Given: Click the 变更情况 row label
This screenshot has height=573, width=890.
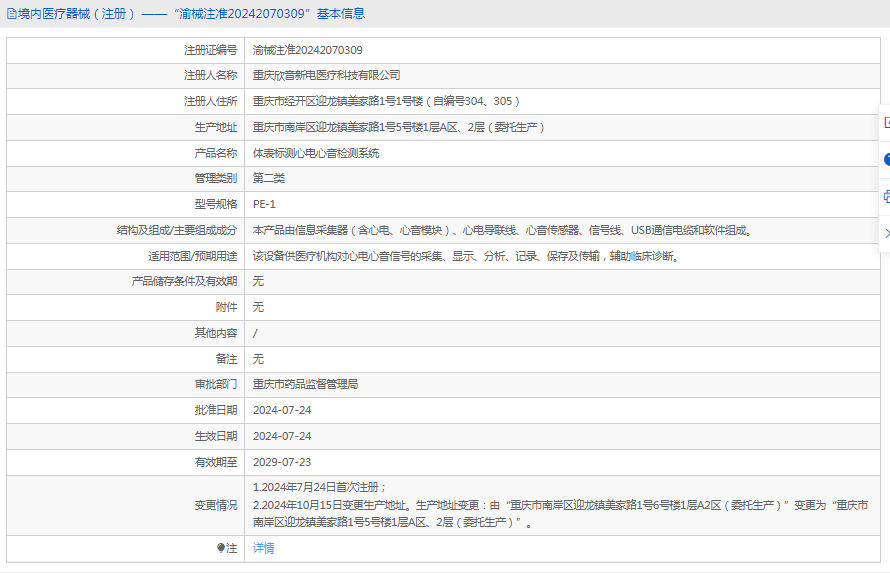Looking at the screenshot, I should coord(216,505).
